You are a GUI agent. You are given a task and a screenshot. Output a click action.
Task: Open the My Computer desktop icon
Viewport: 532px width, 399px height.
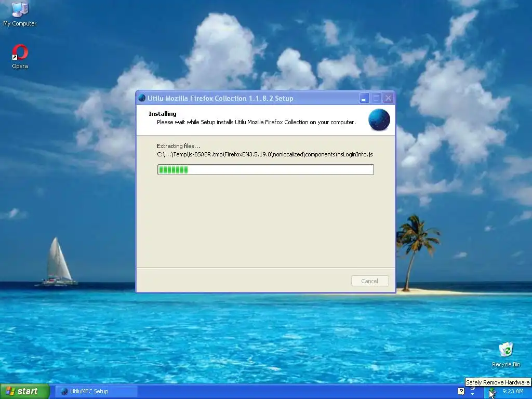(x=20, y=14)
